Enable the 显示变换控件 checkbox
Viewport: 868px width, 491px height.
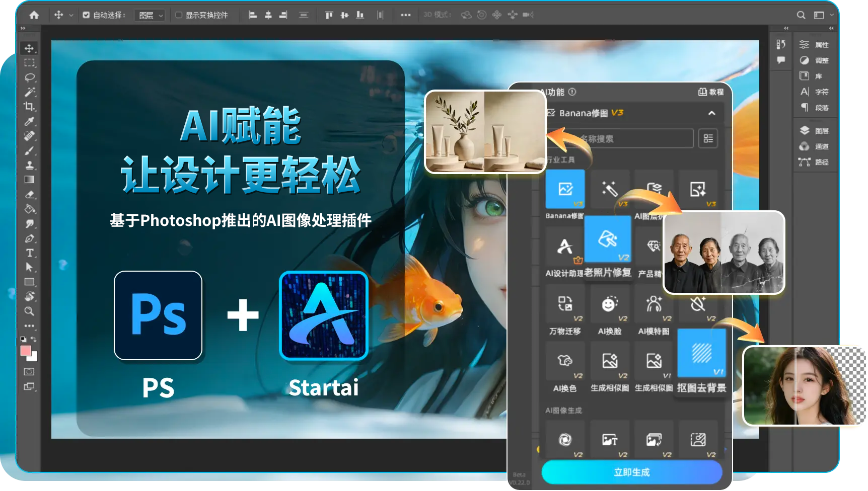coord(179,15)
